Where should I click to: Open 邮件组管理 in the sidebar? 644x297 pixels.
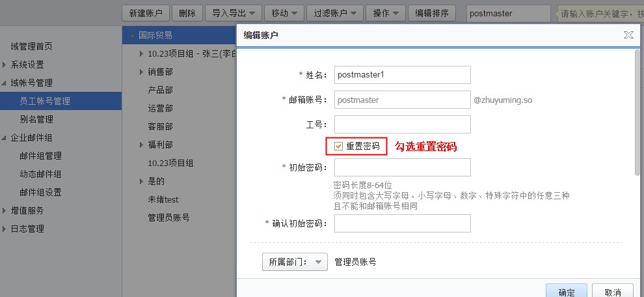[x=40, y=156]
